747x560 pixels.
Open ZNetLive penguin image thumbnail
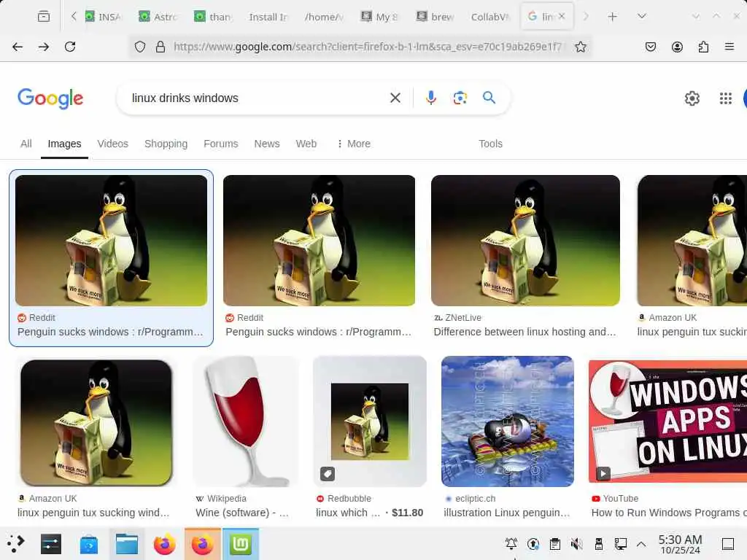[x=525, y=241]
